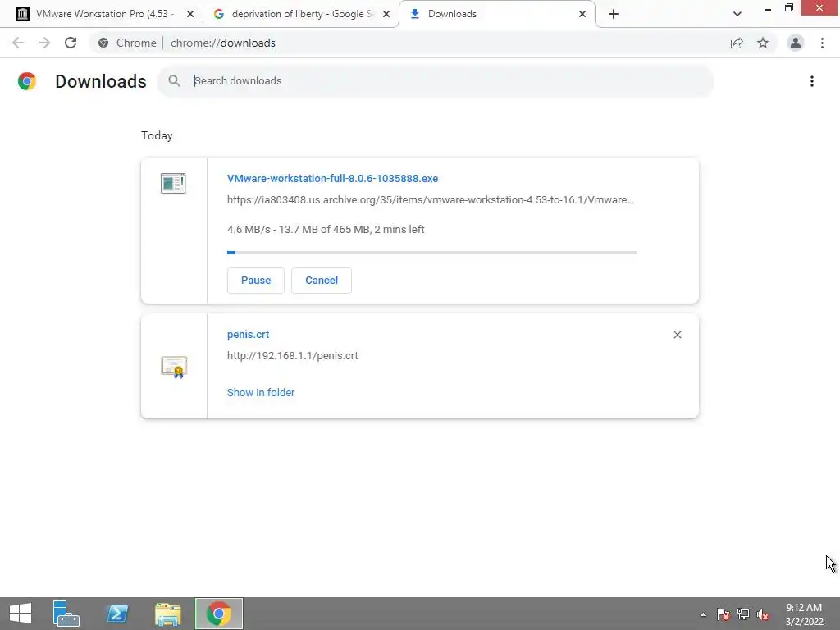Click the VMware download progress bar
The image size is (840, 630).
tap(431, 253)
